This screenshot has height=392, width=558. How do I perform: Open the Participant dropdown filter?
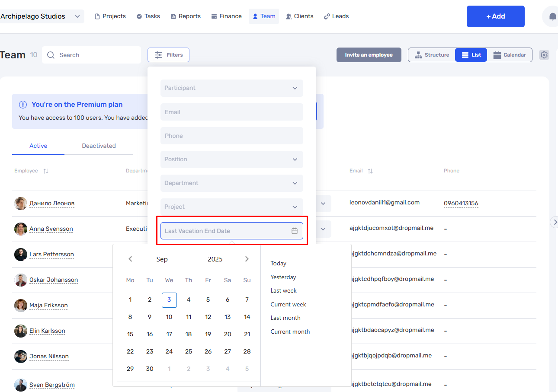232,88
